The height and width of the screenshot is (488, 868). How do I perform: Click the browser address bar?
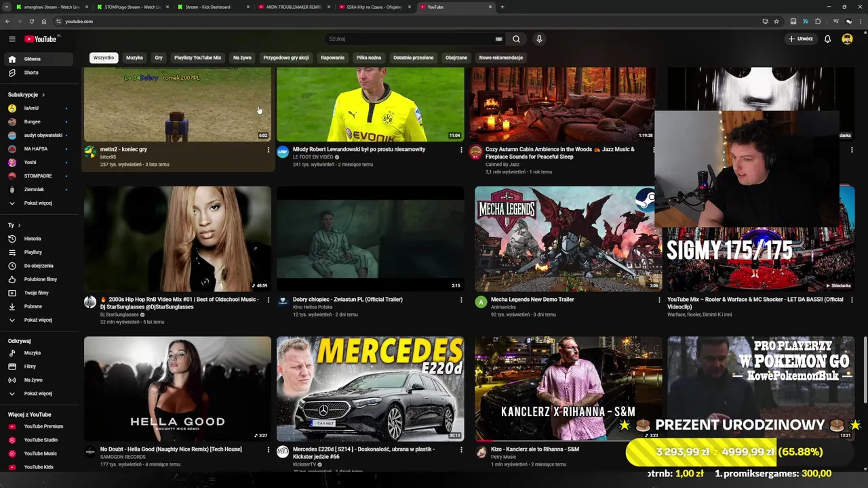407,22
